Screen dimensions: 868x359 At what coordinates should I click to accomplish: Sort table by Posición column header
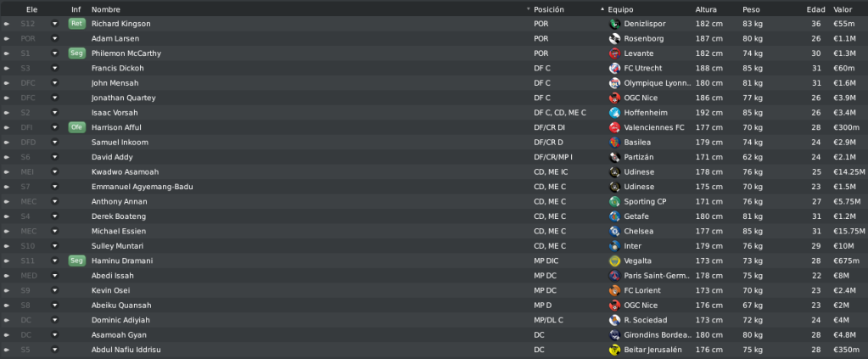(x=549, y=9)
